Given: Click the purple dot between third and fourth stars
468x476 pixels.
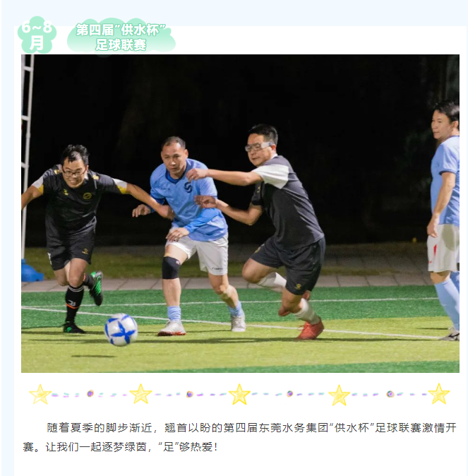Looking at the screenshot, I should coord(290,394).
